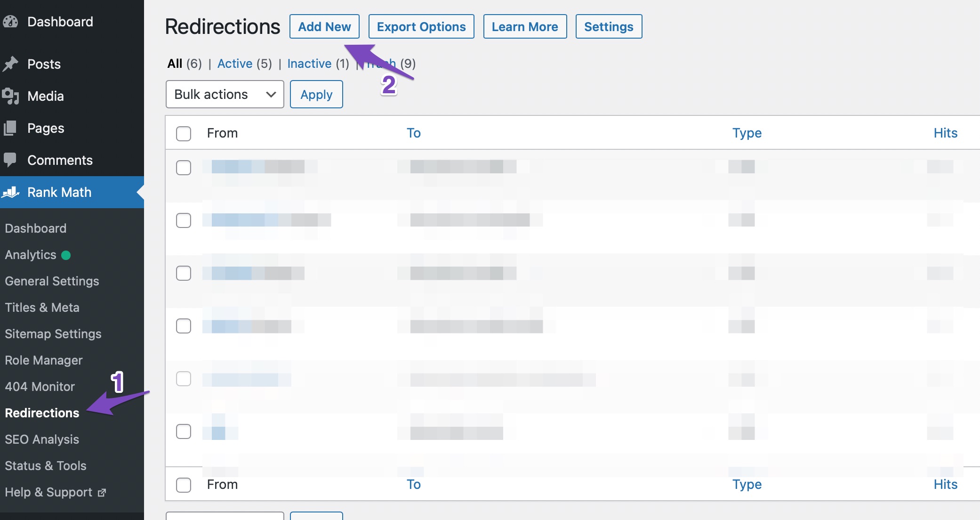Click the Comments speech bubble icon
This screenshot has width=980, height=520.
(10, 160)
